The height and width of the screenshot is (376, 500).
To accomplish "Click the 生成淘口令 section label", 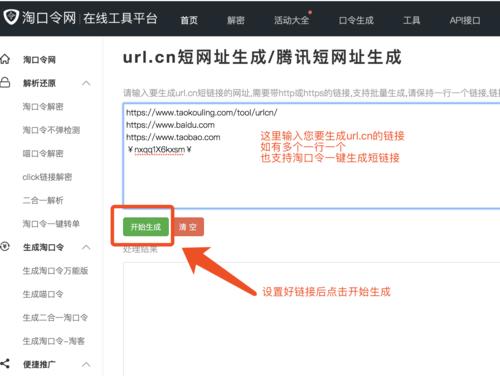I will coord(43,247).
